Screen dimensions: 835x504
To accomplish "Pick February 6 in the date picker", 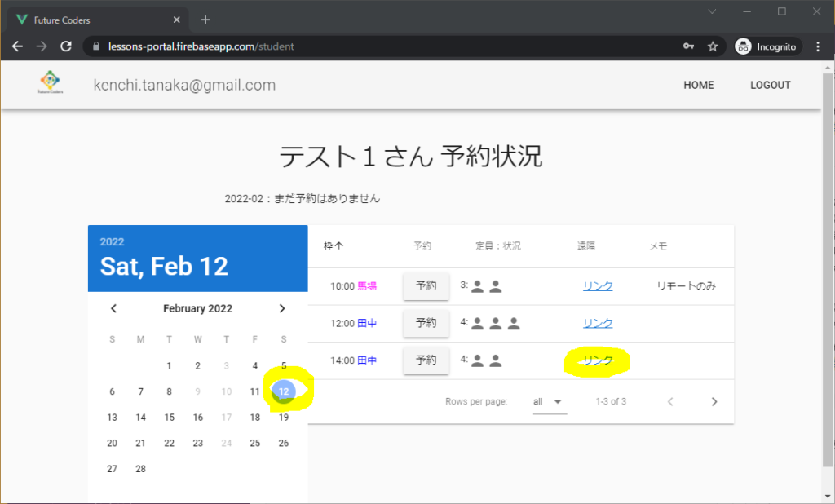I will [112, 391].
